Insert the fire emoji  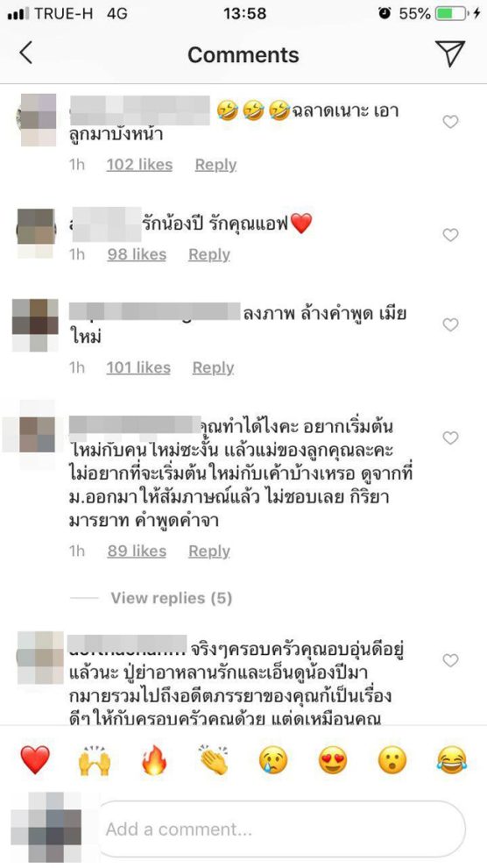pyautogui.click(x=154, y=759)
